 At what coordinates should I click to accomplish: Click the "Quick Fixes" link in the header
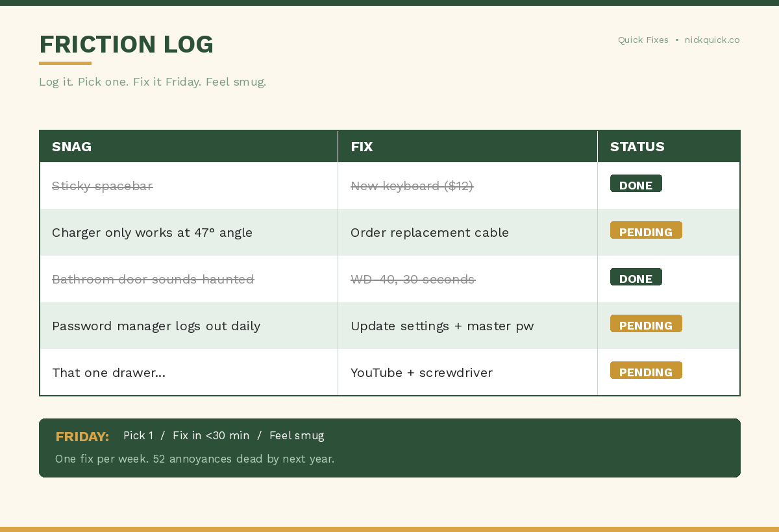click(x=643, y=40)
